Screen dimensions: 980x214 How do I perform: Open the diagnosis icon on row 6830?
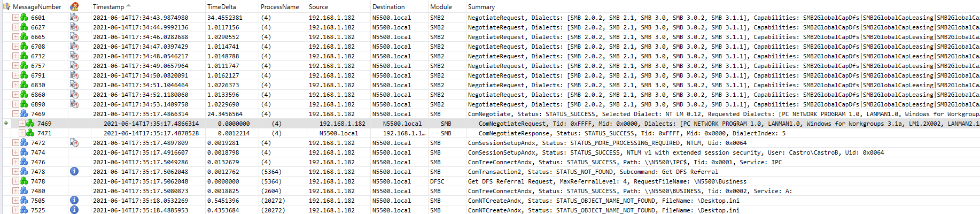[74, 85]
